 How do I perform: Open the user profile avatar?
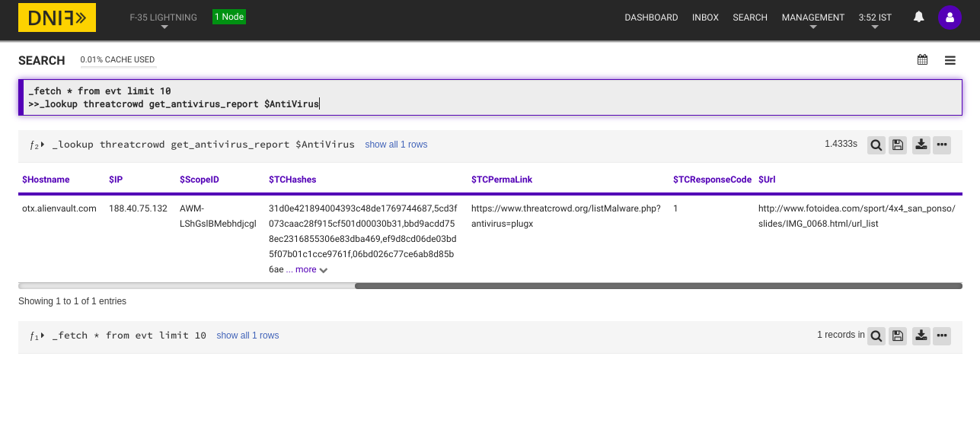click(950, 17)
